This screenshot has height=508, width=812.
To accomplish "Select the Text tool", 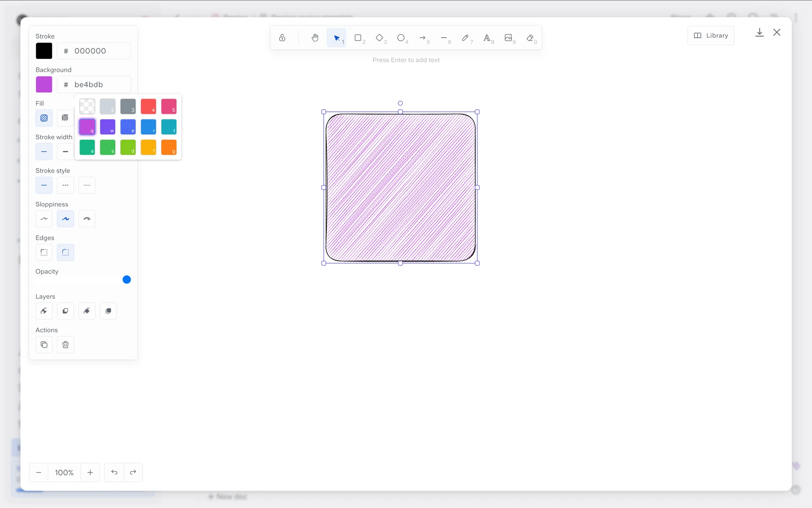I will (487, 38).
